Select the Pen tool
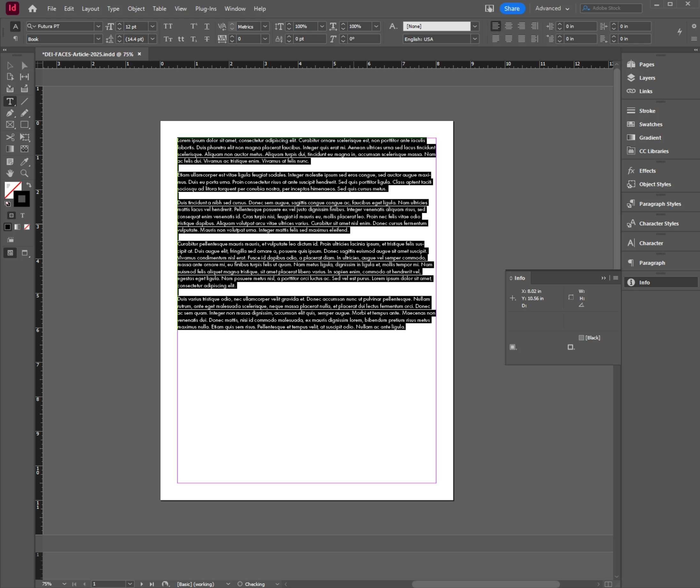This screenshot has height=588, width=700. (x=10, y=113)
